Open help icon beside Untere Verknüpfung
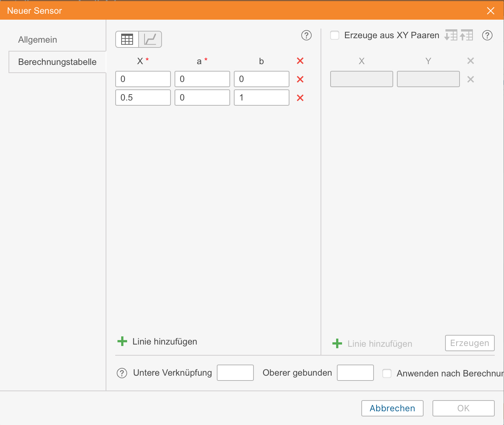Viewport: 504px width, 425px height. (122, 373)
